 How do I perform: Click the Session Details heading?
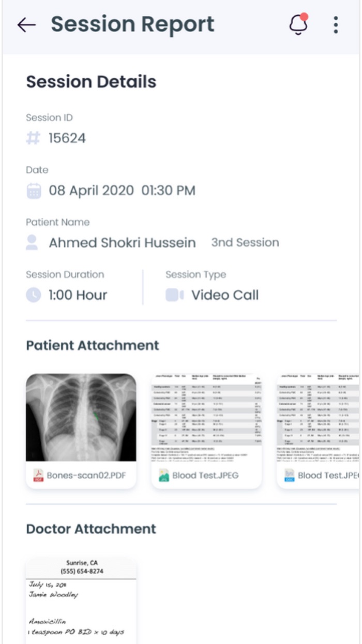point(90,81)
